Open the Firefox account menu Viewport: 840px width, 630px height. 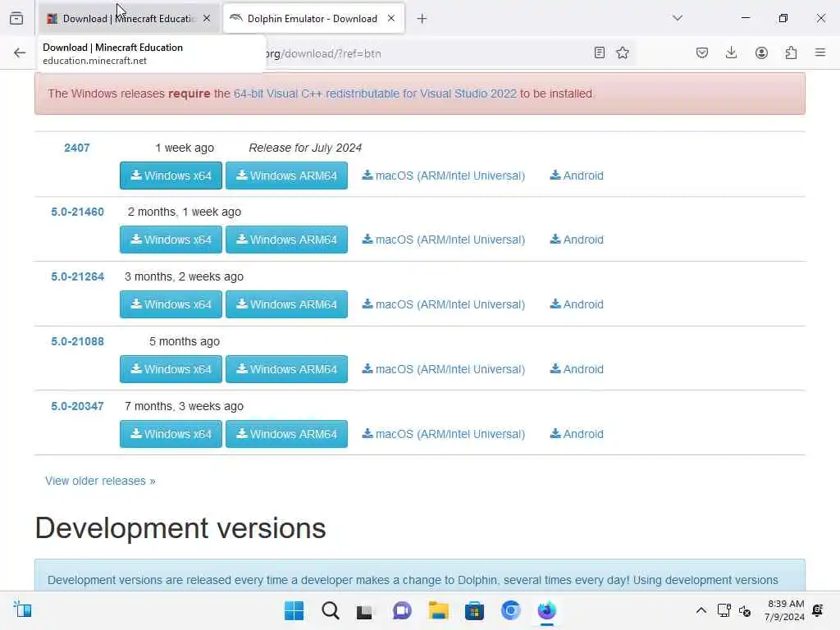coord(761,52)
